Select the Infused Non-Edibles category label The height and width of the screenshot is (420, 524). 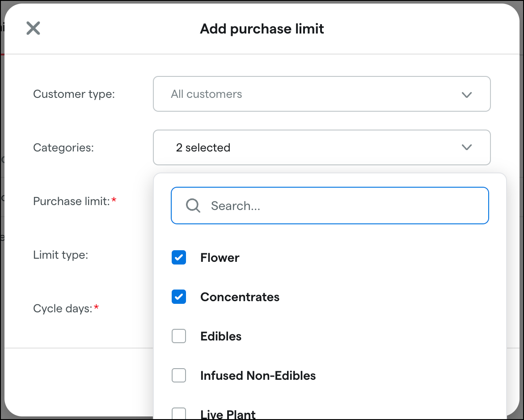[x=258, y=376]
